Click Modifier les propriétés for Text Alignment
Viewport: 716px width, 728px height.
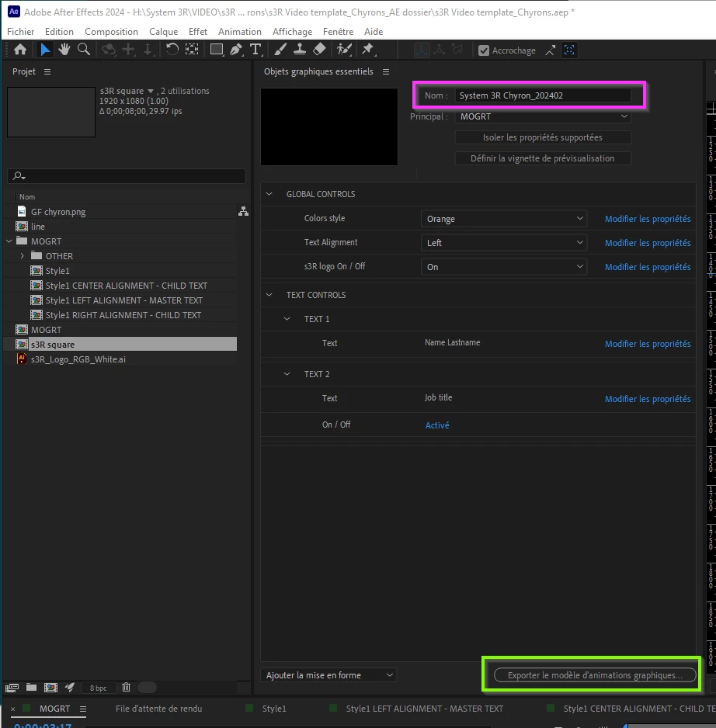click(647, 243)
